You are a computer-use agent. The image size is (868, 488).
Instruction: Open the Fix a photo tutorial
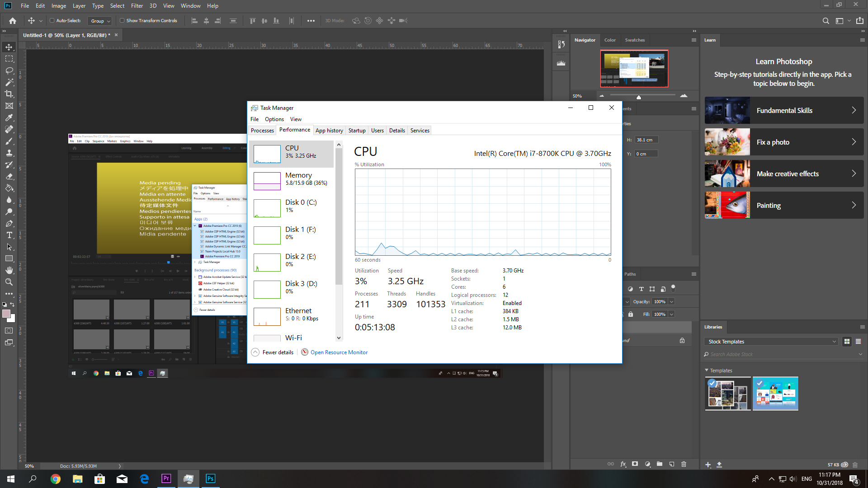784,142
